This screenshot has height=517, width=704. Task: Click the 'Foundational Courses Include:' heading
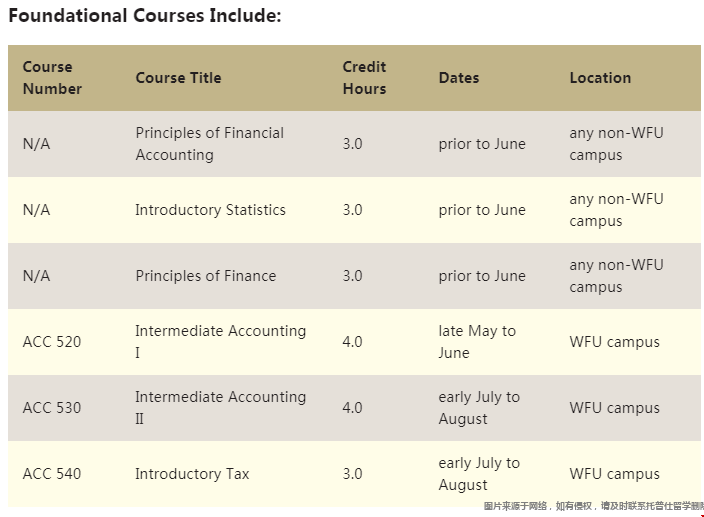click(x=145, y=16)
